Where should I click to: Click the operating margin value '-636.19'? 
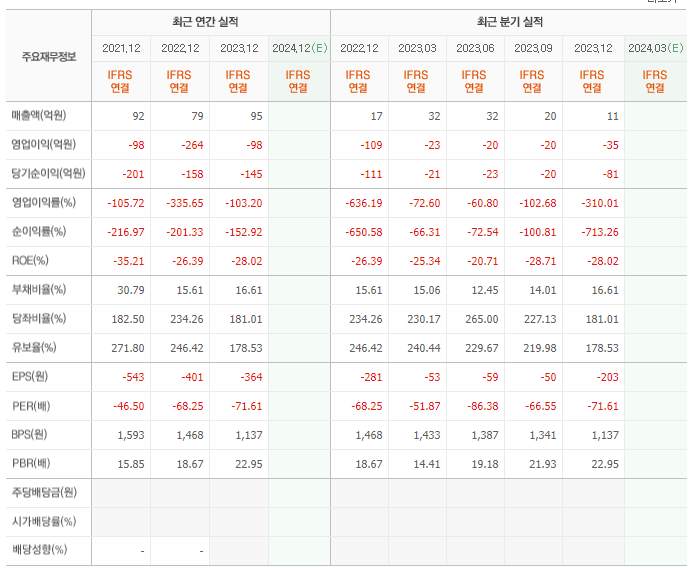tap(364, 203)
